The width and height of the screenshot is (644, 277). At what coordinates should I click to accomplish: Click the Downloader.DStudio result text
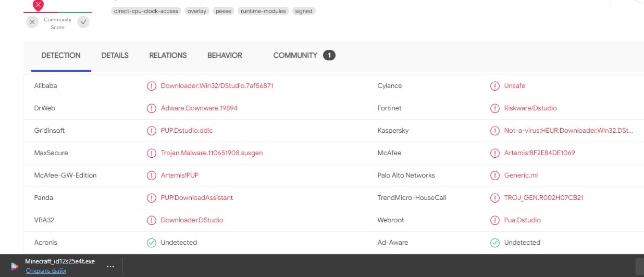click(192, 220)
